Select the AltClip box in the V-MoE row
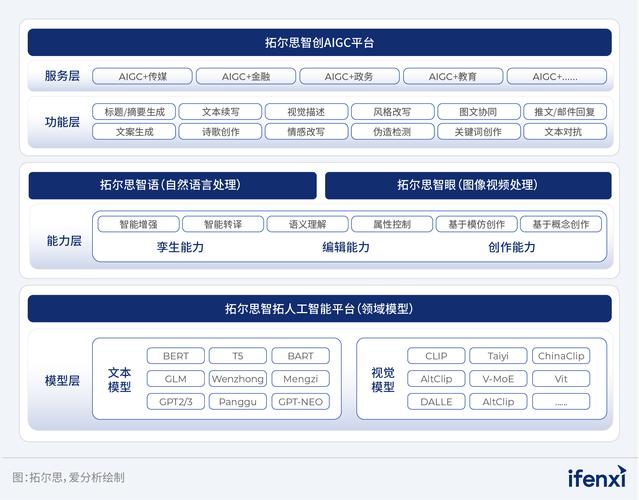639x500 pixels. click(x=436, y=379)
